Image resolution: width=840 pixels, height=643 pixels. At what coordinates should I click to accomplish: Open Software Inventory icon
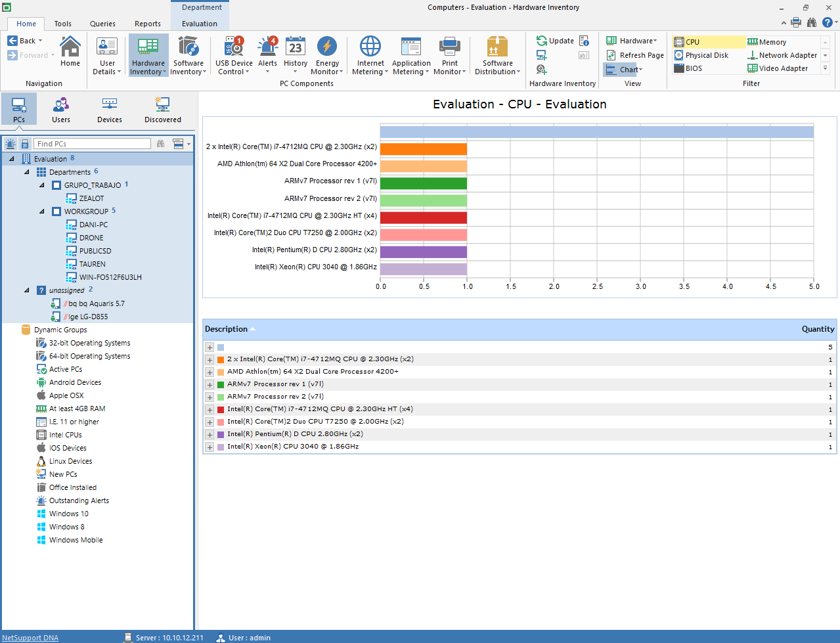pyautogui.click(x=188, y=47)
